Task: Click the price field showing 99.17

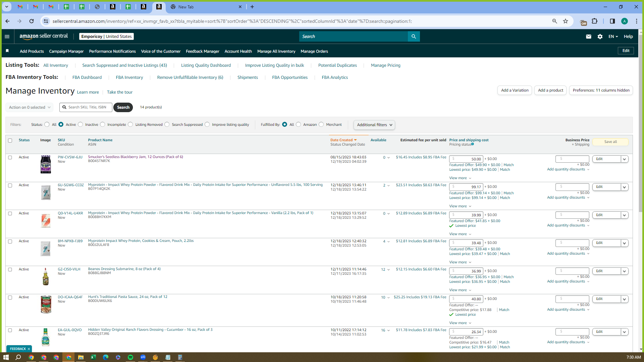Action: [466, 187]
